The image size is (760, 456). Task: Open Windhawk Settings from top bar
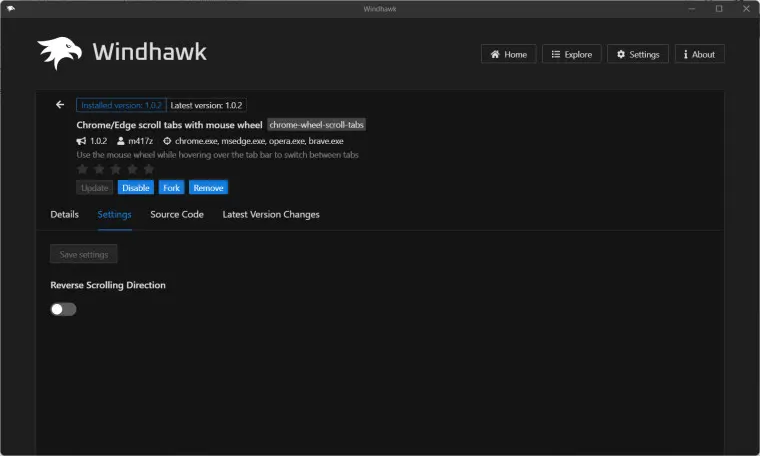click(638, 54)
